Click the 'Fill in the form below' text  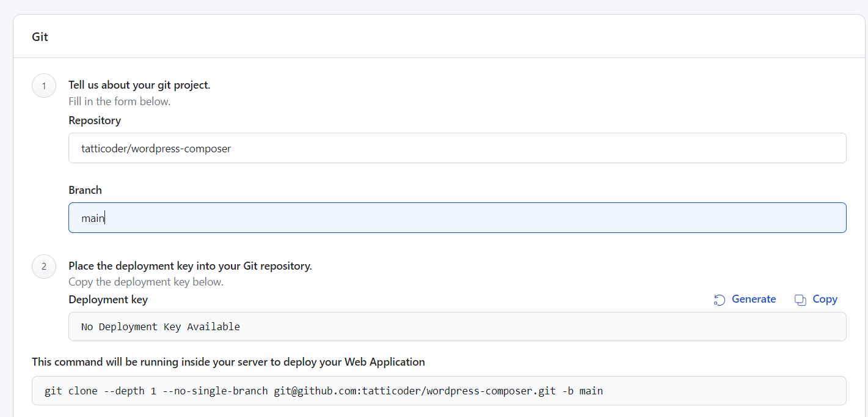119,101
